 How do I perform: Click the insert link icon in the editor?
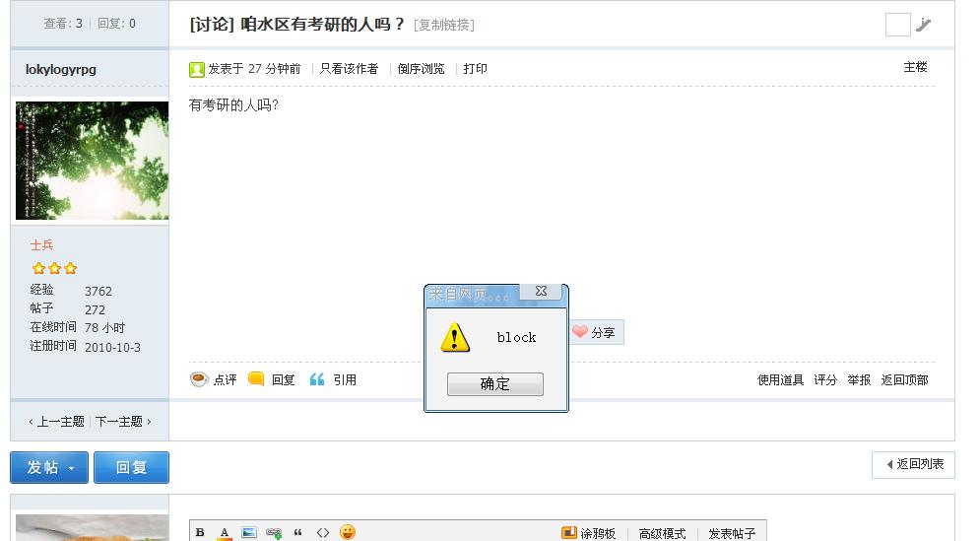pos(273,532)
